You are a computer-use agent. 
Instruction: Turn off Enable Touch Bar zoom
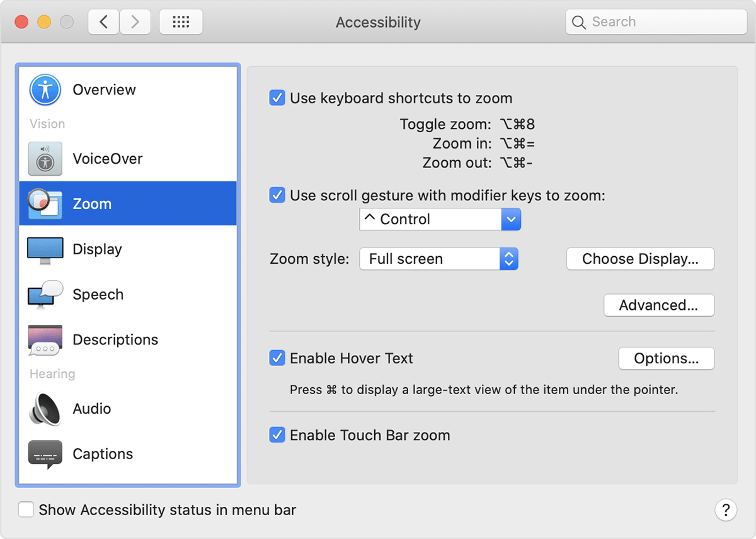pyautogui.click(x=277, y=435)
